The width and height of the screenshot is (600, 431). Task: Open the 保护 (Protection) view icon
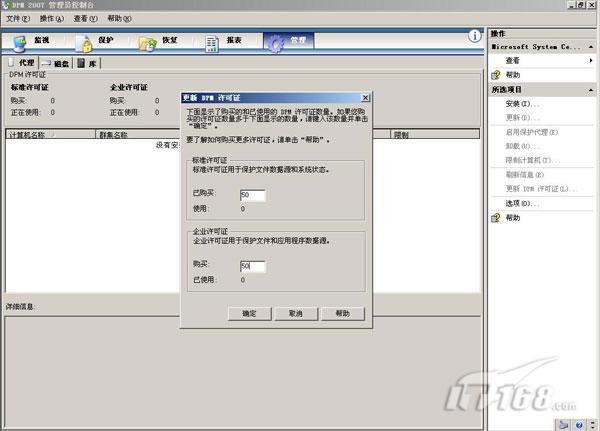(x=84, y=43)
